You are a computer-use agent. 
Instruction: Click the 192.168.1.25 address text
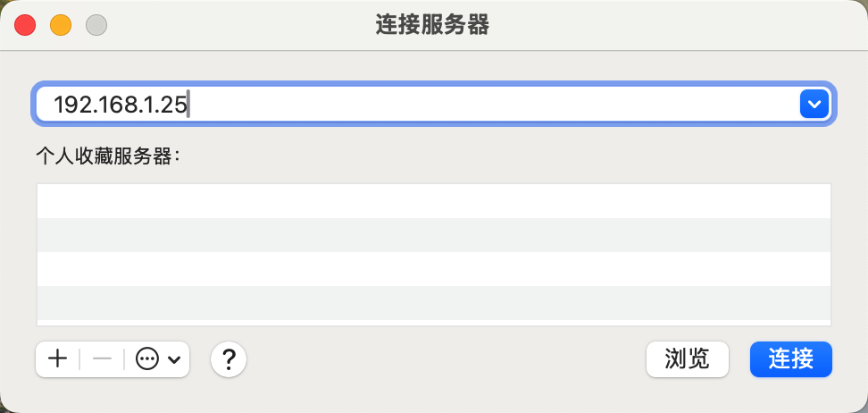pyautogui.click(x=120, y=105)
